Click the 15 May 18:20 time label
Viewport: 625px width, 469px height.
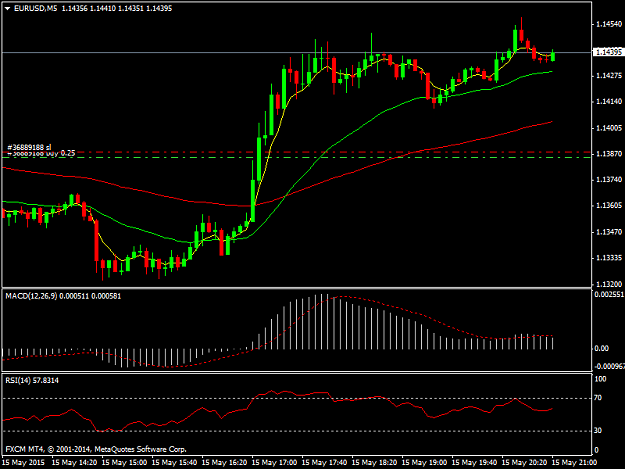374,463
